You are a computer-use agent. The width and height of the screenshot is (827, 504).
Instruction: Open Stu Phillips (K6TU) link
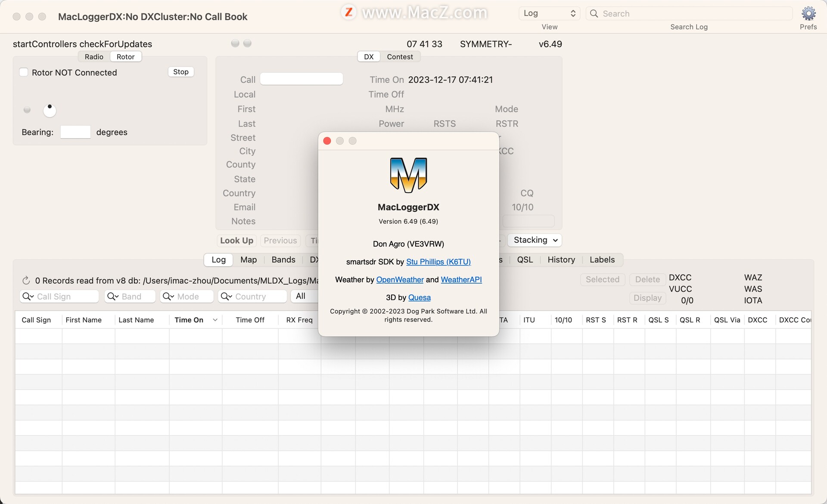pos(438,262)
